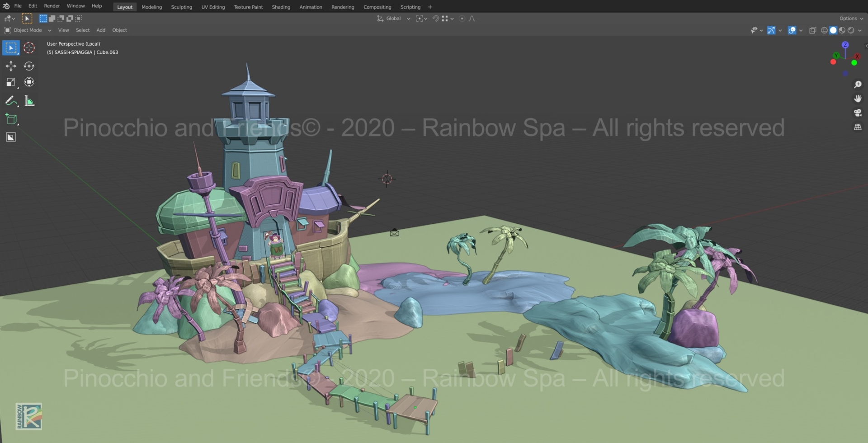Open the viewport Select menu

pyautogui.click(x=83, y=30)
